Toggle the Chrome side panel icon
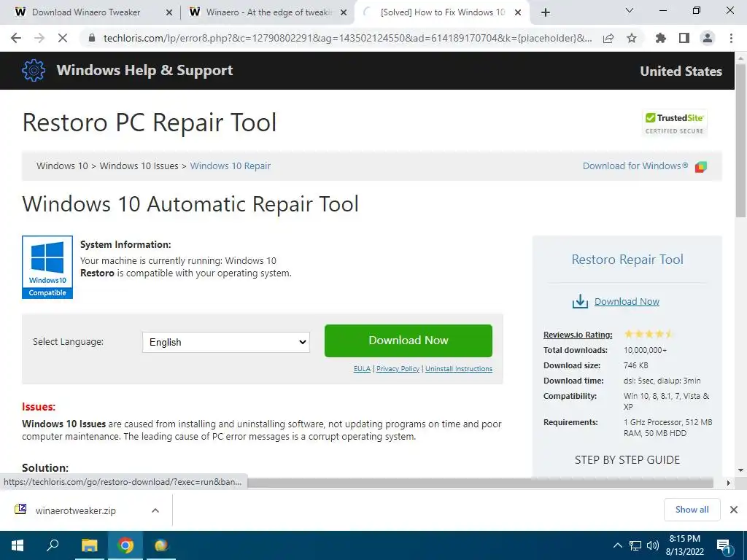This screenshot has height=560, width=747. [x=684, y=38]
